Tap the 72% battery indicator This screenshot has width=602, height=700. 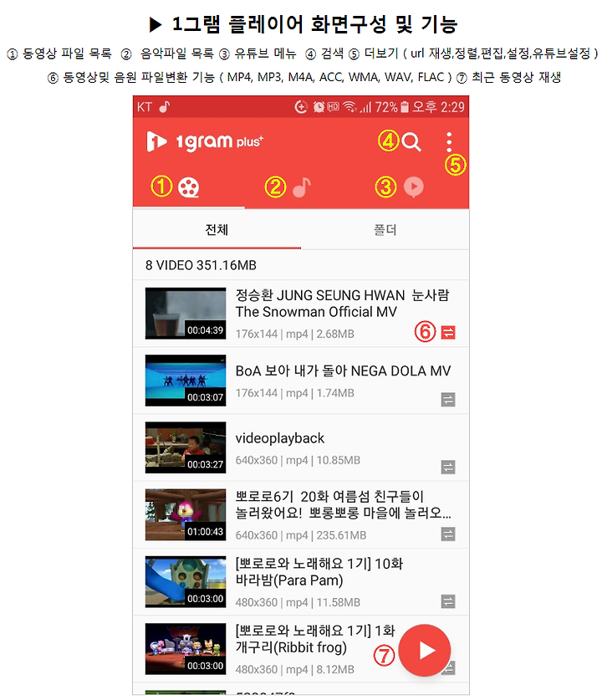392,107
